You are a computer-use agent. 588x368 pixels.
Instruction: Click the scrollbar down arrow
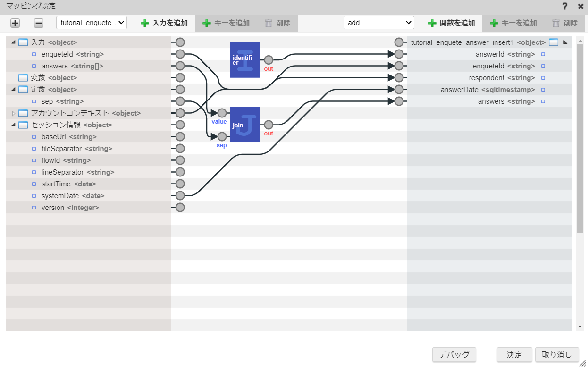[580, 327]
